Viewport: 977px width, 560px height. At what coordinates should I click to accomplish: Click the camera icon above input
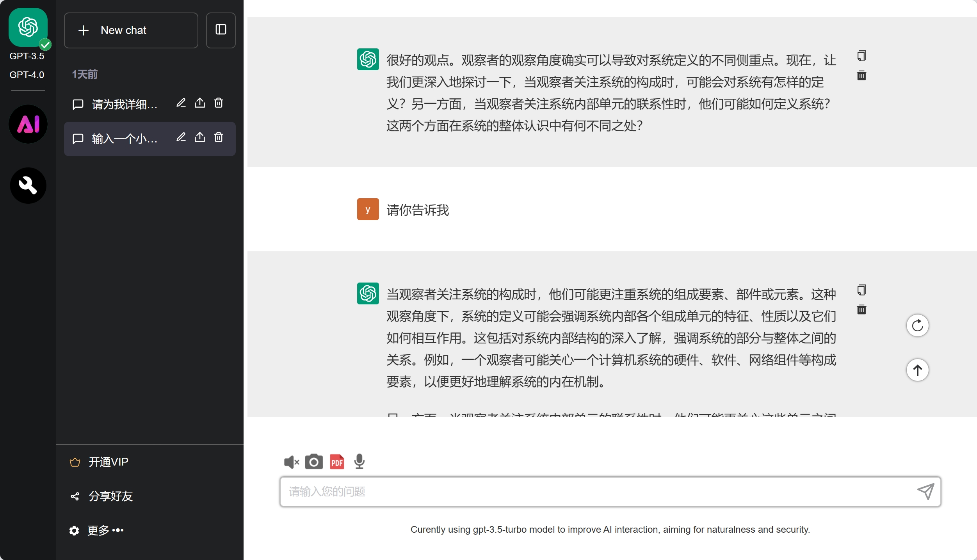click(314, 462)
